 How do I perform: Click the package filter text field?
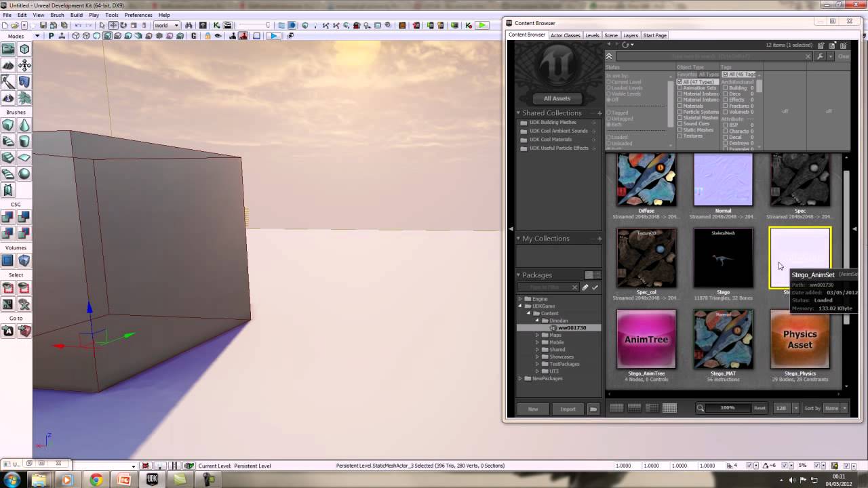[x=549, y=287]
